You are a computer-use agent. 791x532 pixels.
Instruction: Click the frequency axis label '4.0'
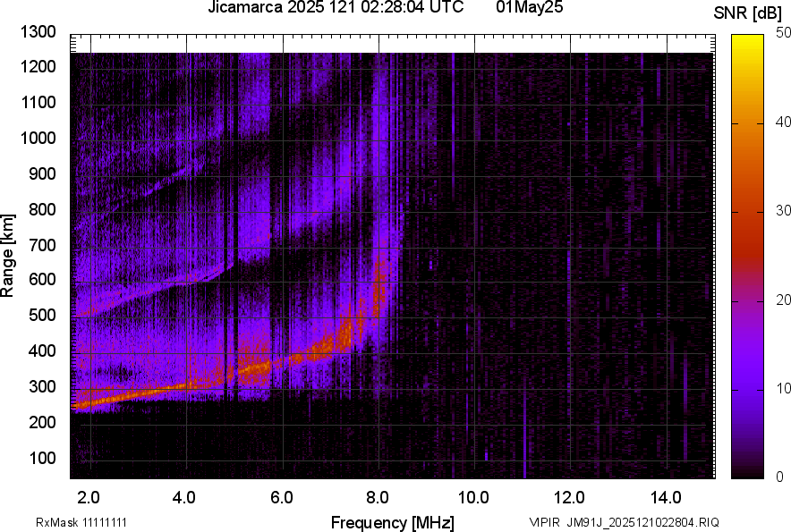click(184, 498)
